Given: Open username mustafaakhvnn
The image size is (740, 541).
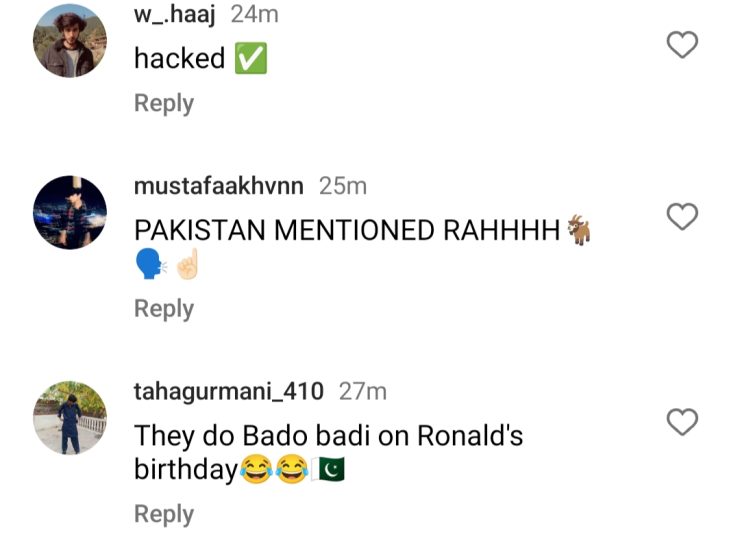Looking at the screenshot, I should [x=219, y=186].
